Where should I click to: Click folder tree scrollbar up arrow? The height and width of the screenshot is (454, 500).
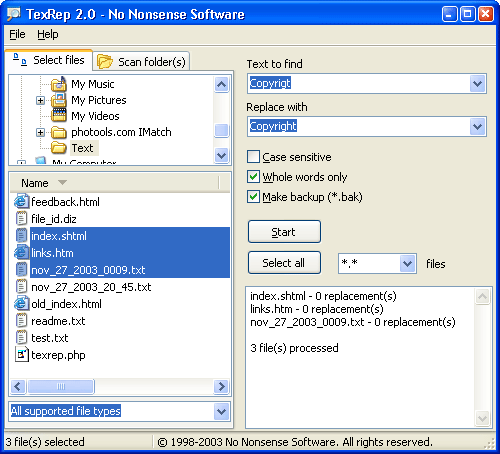[x=222, y=84]
